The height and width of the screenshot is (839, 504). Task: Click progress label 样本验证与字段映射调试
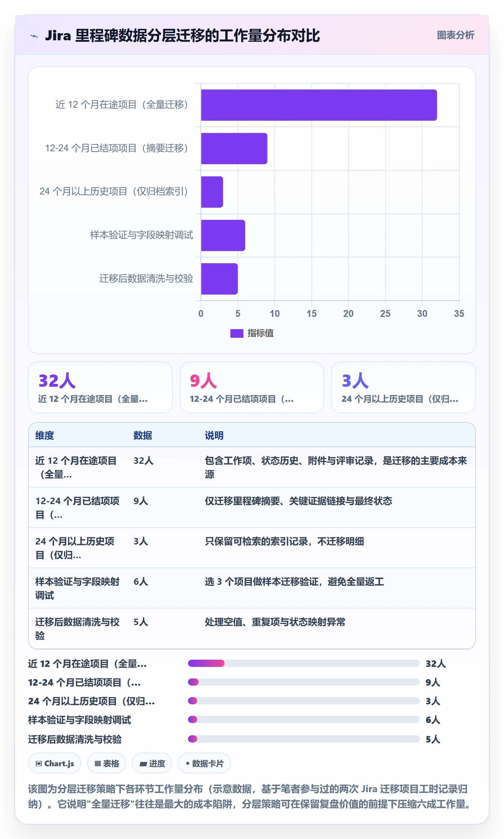pos(80,720)
